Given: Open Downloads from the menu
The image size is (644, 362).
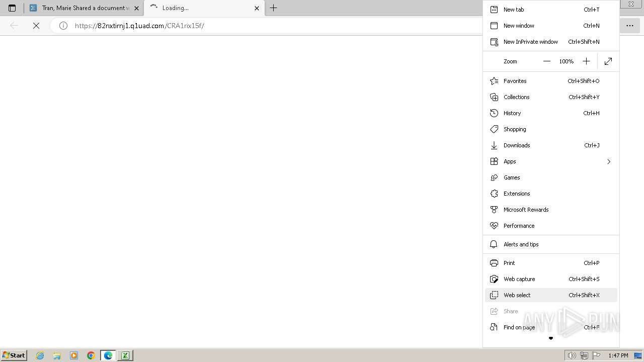Looking at the screenshot, I should [x=551, y=145].
